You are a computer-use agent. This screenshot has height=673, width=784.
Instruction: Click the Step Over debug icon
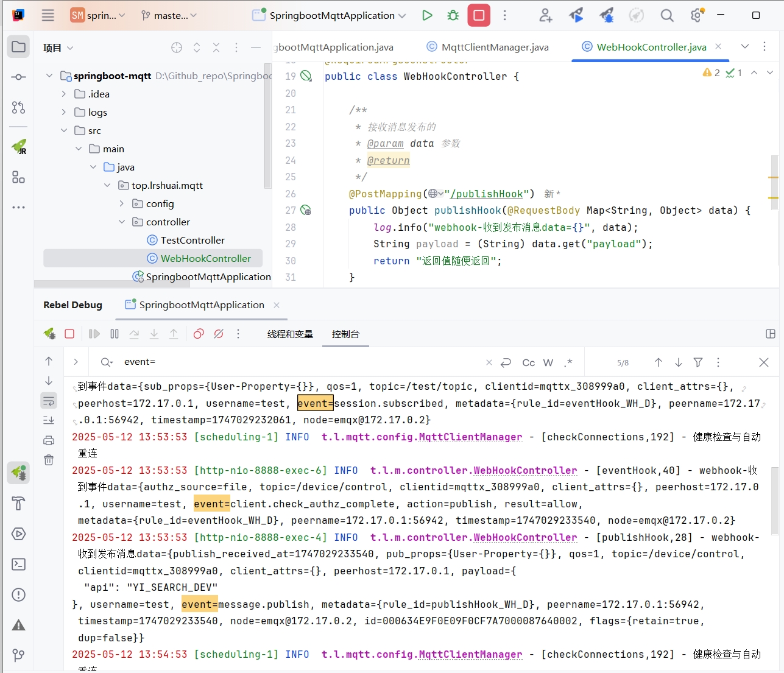pos(135,334)
